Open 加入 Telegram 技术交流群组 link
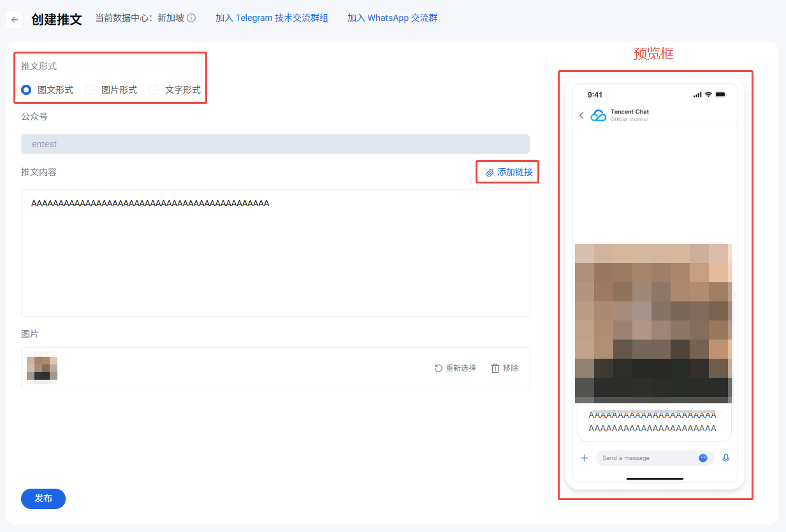 click(x=272, y=18)
